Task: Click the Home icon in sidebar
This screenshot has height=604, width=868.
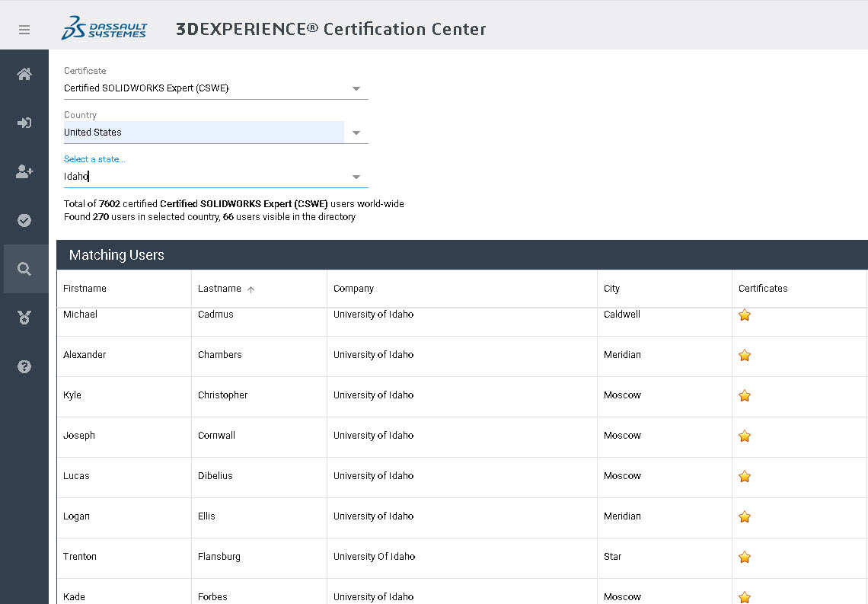Action: coord(24,74)
